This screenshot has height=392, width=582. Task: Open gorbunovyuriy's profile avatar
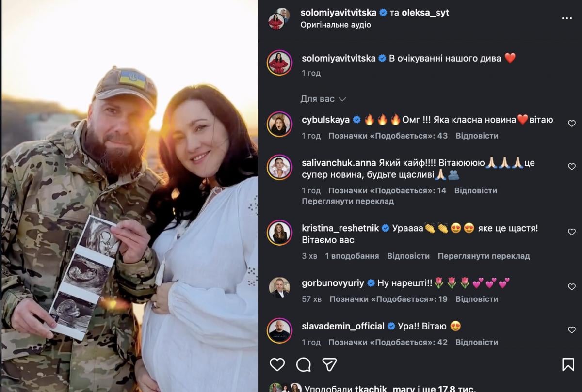pyautogui.click(x=279, y=287)
